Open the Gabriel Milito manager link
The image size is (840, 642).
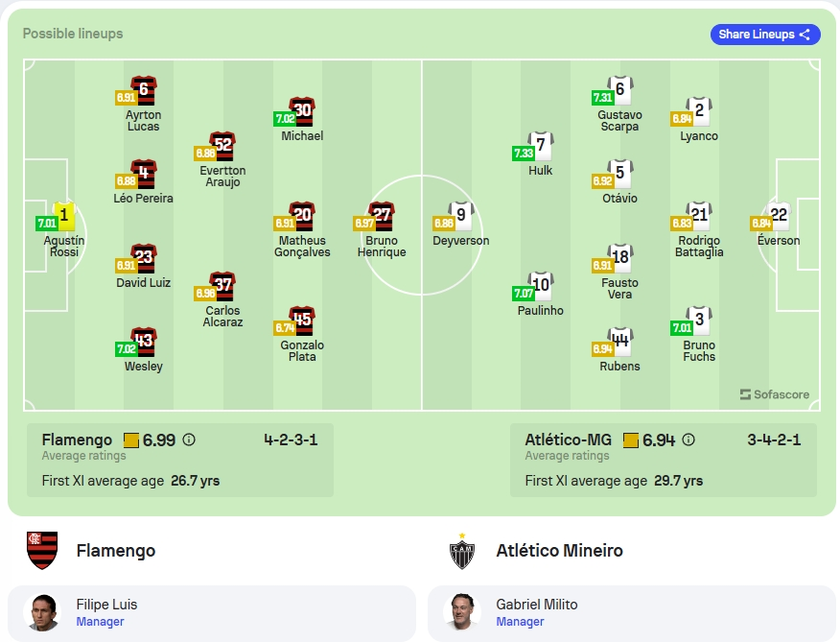click(x=520, y=622)
